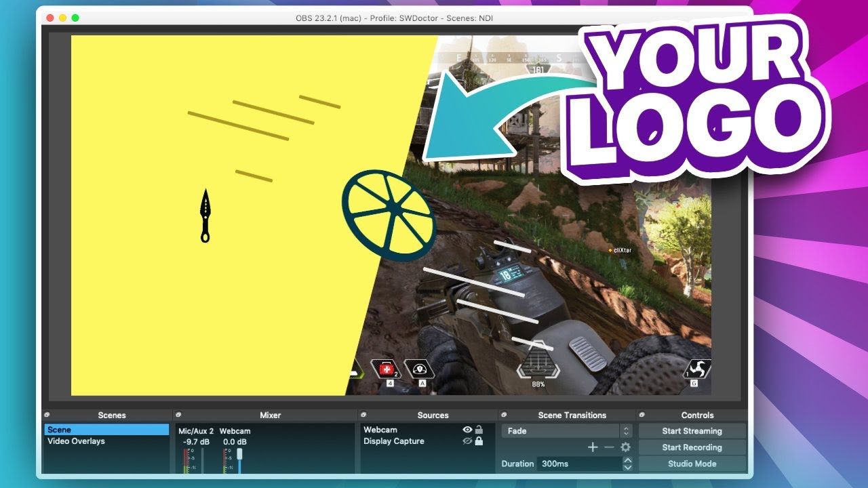
Task: Select the Scene item in Scenes list
Action: tap(106, 430)
